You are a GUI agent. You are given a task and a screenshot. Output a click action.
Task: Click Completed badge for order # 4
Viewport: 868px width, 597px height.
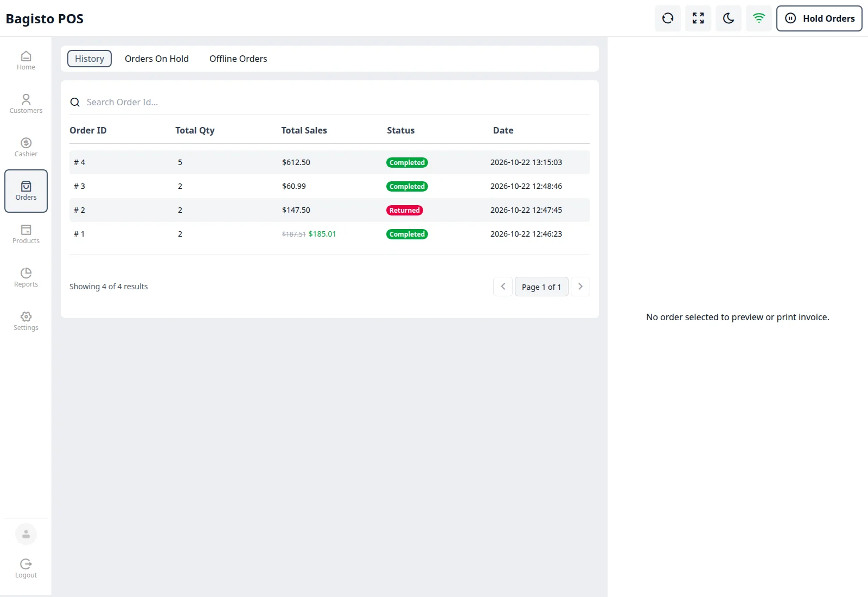pos(407,162)
